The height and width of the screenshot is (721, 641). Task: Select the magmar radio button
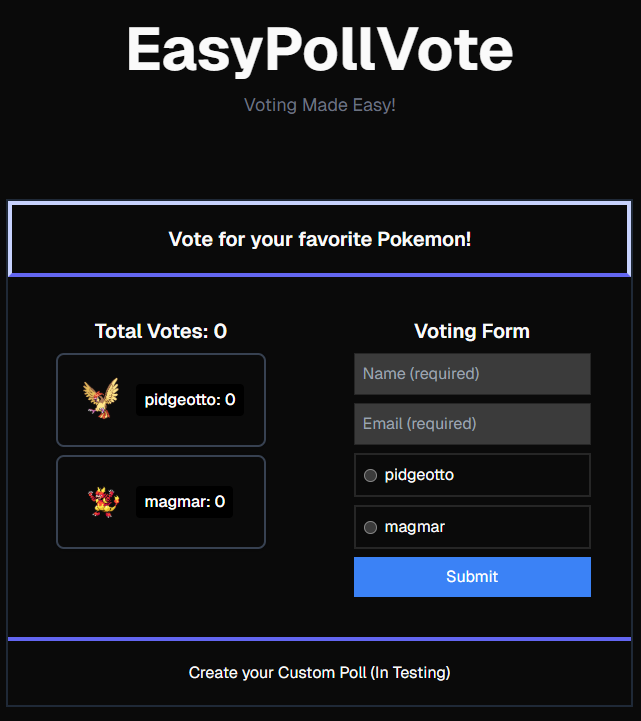pyautogui.click(x=371, y=527)
